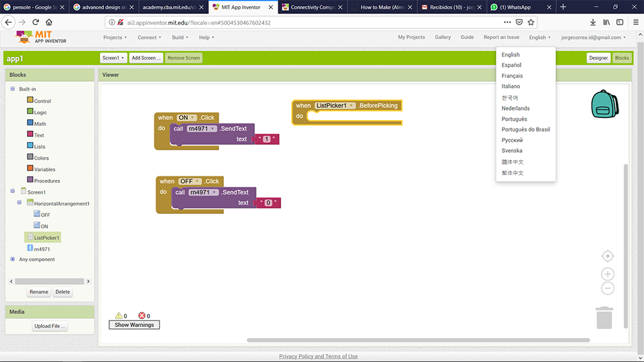This screenshot has width=644, height=362.
Task: Click the Blocks view button
Action: pos(622,58)
